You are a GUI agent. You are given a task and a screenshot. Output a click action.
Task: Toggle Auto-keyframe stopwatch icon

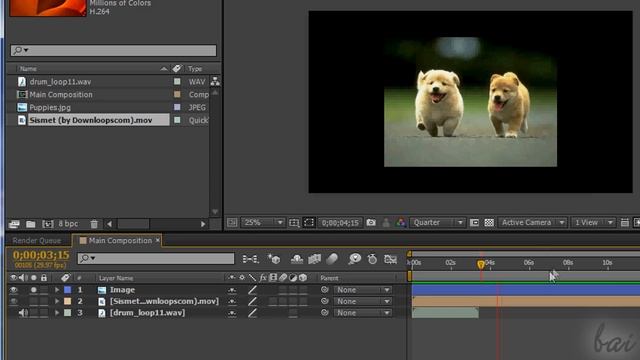tap(372, 259)
